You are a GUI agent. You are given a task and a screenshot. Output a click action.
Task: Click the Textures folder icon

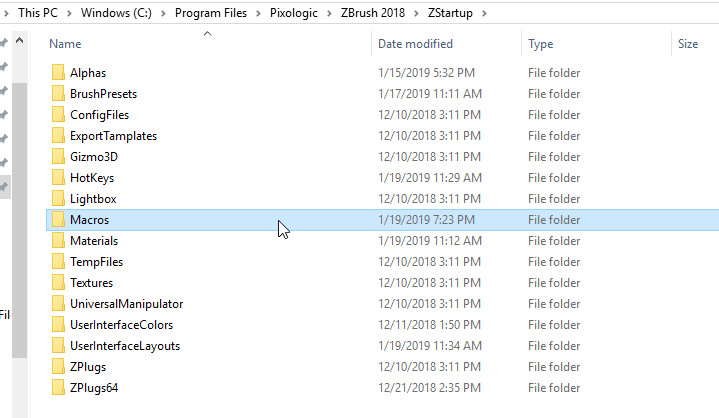click(58, 282)
